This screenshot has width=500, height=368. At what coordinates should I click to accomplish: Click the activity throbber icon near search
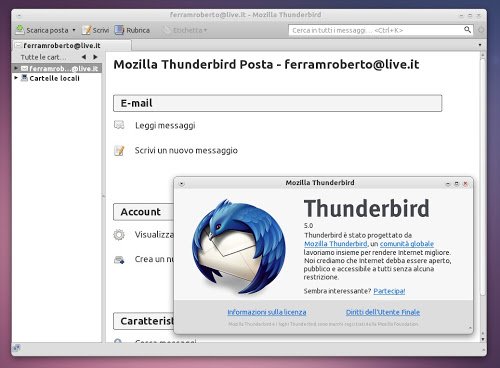(x=481, y=30)
